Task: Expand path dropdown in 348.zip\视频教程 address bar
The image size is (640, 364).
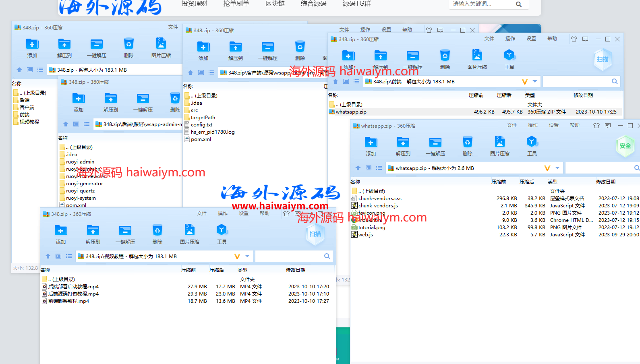Action: 247,256
